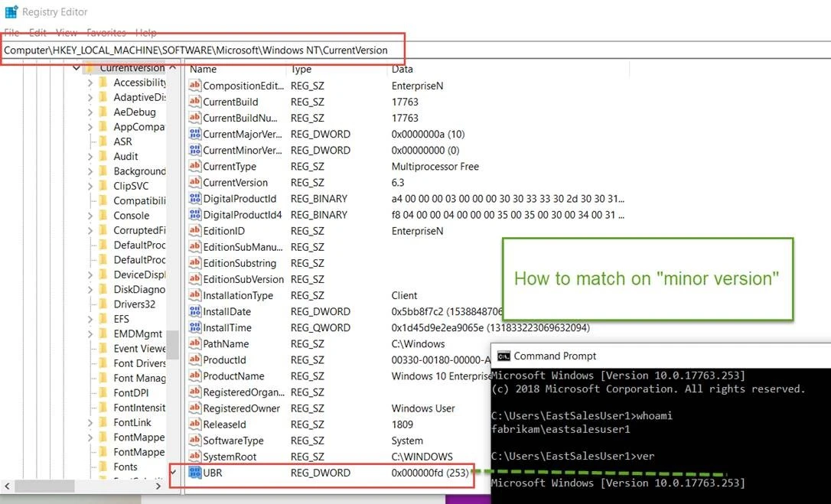Click the UBR value's DWORD icon
Viewport: 831px width, 504px height.
[194, 473]
